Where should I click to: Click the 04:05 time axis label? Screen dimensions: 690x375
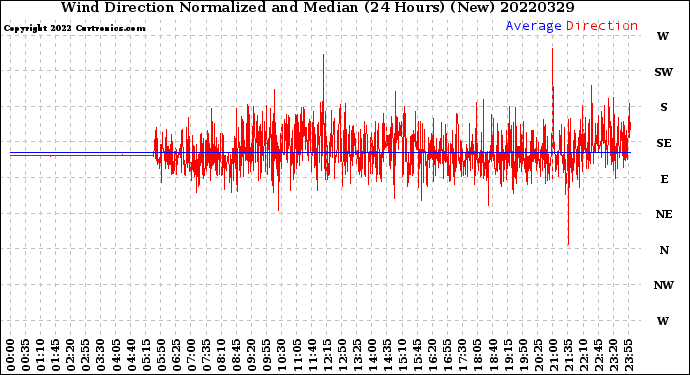116,356
